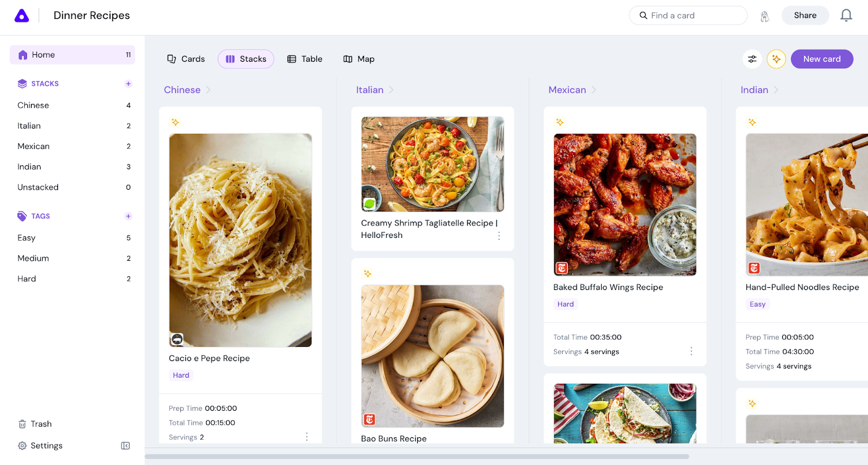Open the filter settings sliders icon
The image size is (868, 465).
click(x=752, y=59)
